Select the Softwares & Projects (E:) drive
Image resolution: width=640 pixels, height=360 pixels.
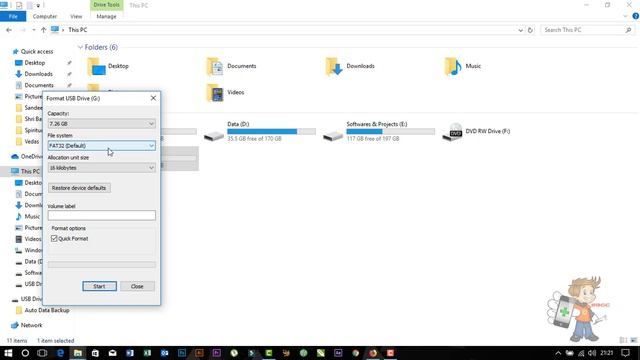379,131
